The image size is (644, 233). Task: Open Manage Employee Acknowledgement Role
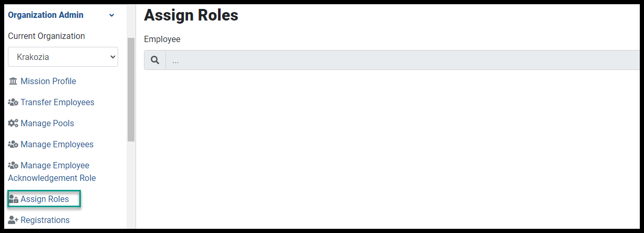tap(51, 171)
